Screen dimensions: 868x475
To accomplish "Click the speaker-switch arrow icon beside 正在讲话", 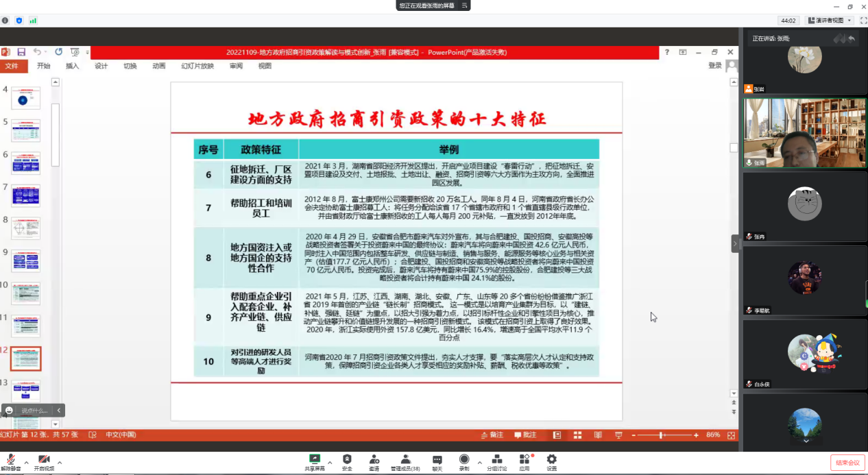I will [852, 38].
